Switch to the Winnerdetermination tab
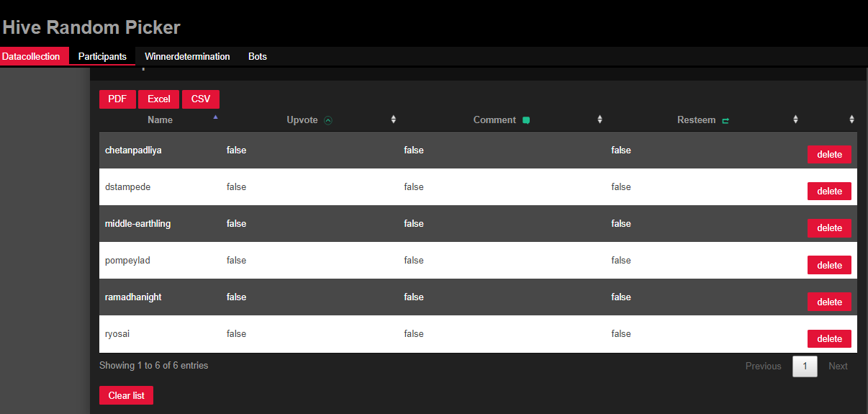The width and height of the screenshot is (868, 414). click(x=187, y=56)
